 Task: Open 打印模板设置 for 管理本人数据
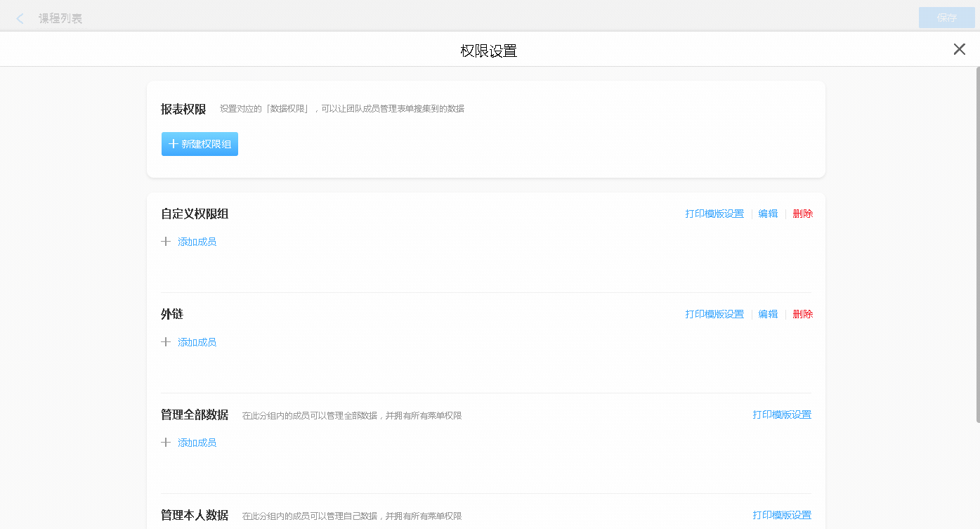coord(782,515)
